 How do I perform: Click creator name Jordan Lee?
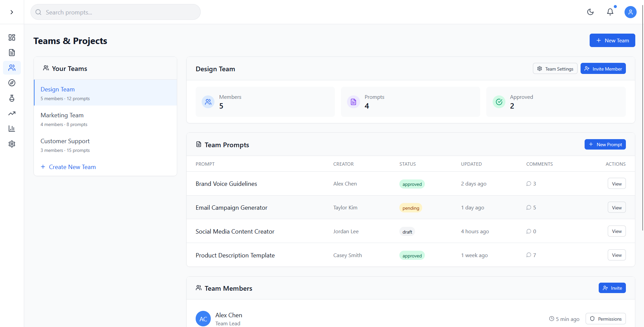click(x=346, y=232)
